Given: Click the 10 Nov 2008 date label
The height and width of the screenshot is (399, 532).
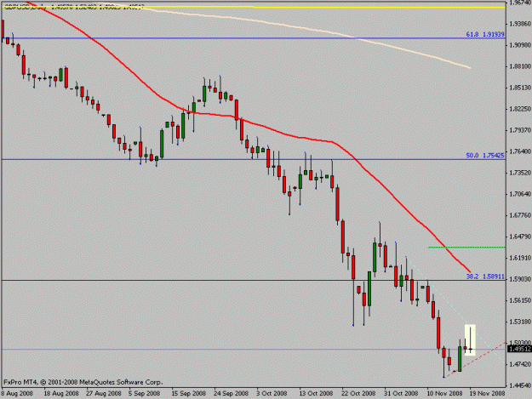Looking at the screenshot, I should tap(445, 394).
